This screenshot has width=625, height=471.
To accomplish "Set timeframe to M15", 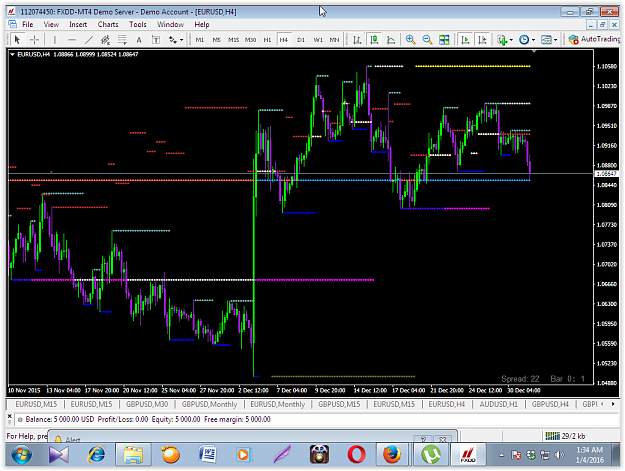I will point(233,39).
